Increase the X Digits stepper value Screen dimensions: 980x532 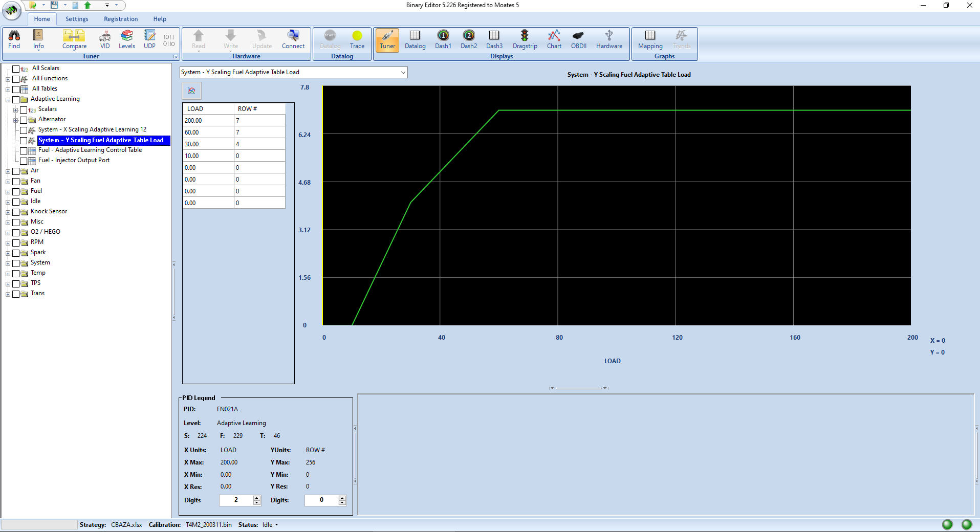(257, 498)
